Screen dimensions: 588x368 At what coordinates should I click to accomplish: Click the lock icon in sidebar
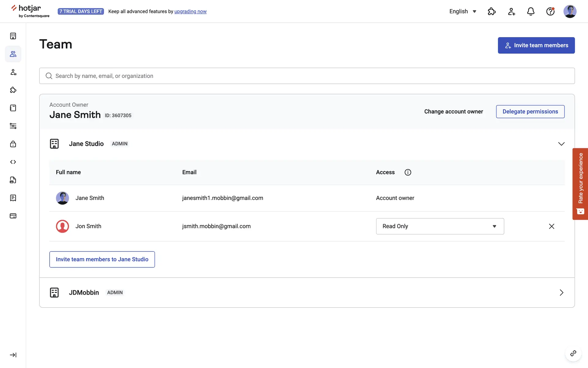click(13, 144)
